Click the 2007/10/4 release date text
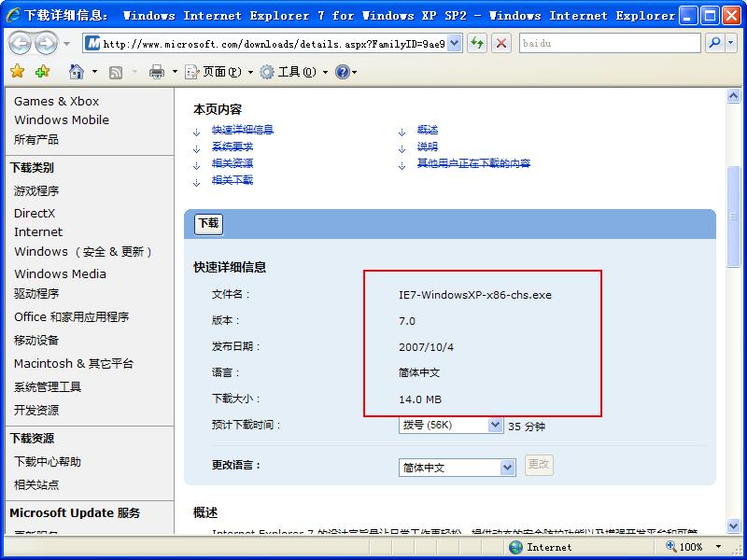747x560 pixels. (426, 347)
